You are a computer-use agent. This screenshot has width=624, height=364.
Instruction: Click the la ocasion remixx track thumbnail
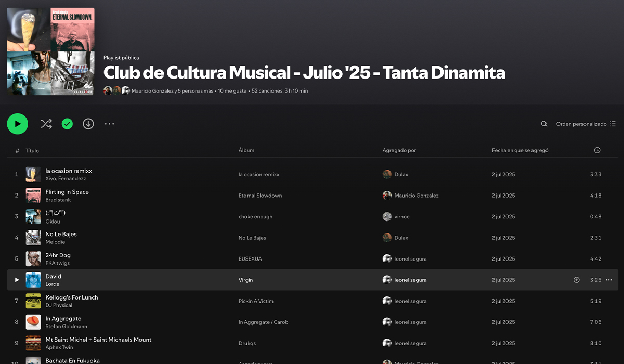point(33,174)
